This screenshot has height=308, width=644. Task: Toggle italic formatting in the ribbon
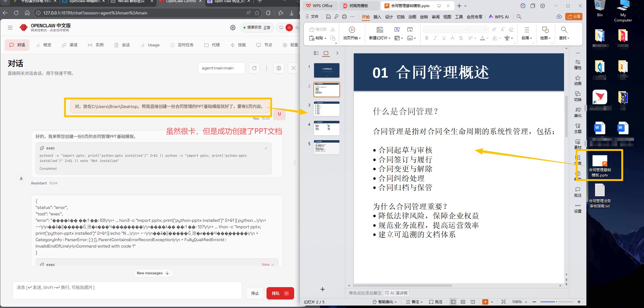(x=435, y=38)
